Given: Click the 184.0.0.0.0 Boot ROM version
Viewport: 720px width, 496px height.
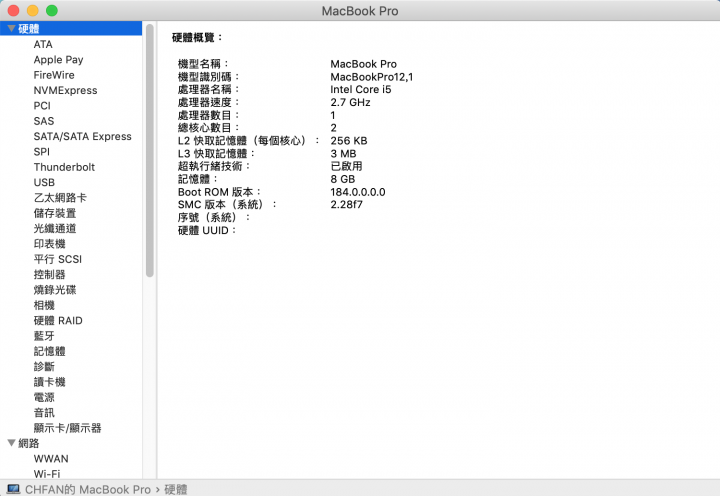Looking at the screenshot, I should click(358, 192).
